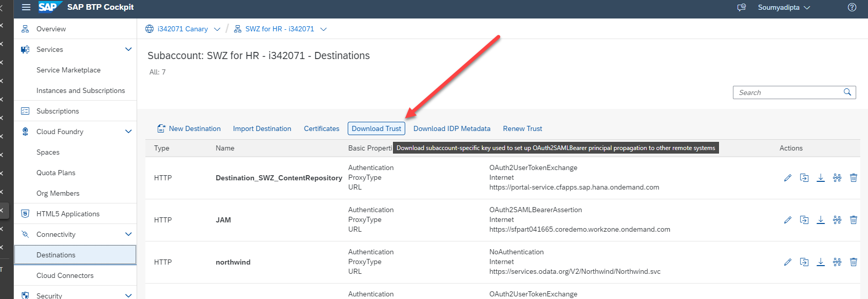868x299 pixels.
Task: Check connection for northwind destination
Action: 837,262
